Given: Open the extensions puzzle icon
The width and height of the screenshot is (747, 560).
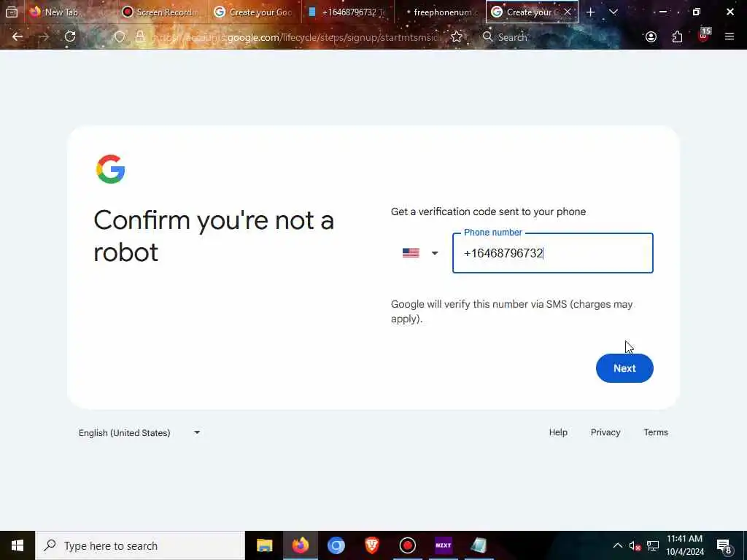Looking at the screenshot, I should (677, 36).
